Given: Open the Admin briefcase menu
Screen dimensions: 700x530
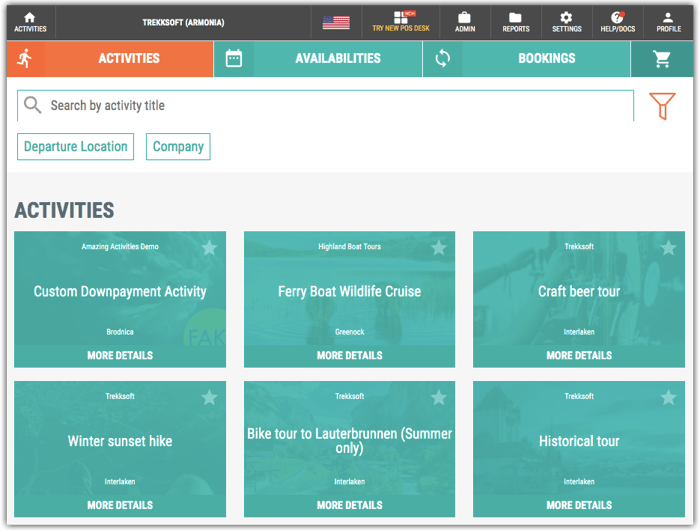Looking at the screenshot, I should click(465, 22).
